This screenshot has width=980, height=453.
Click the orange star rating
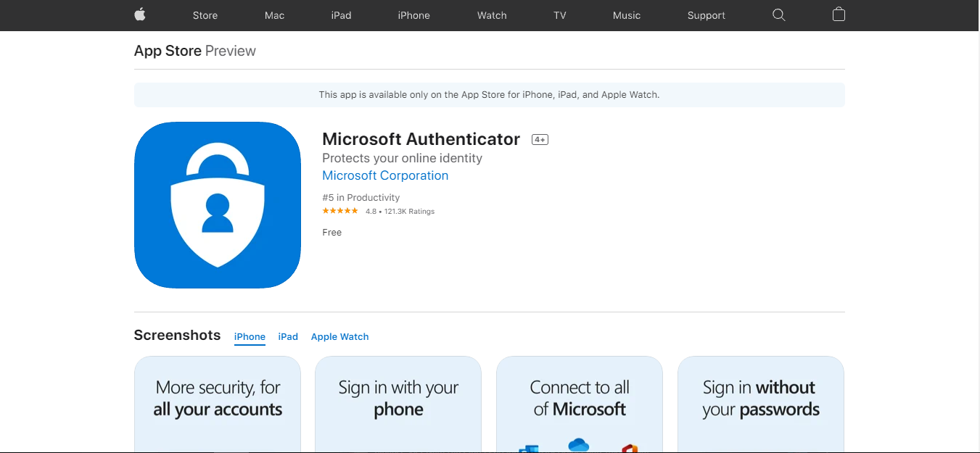tap(340, 211)
